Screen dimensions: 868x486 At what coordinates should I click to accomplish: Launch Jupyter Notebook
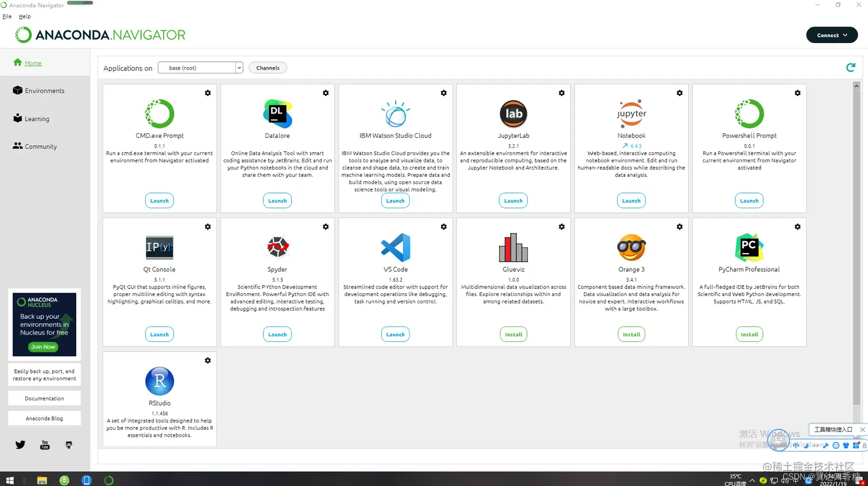(x=631, y=201)
